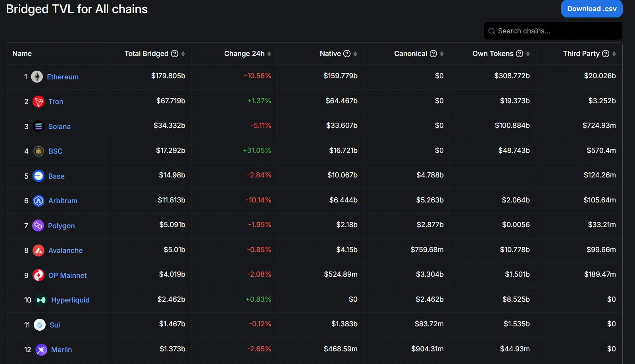The width and height of the screenshot is (635, 364).
Task: Click Base's canonical value $4.788b
Action: (x=430, y=175)
